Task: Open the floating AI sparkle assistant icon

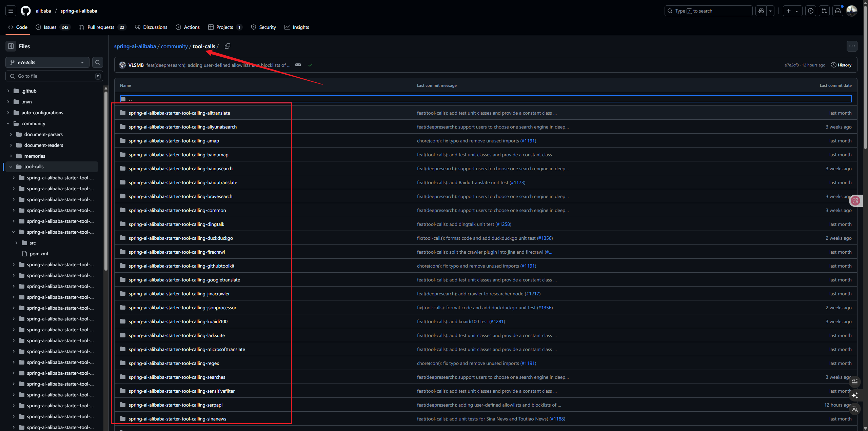Action: (855, 395)
